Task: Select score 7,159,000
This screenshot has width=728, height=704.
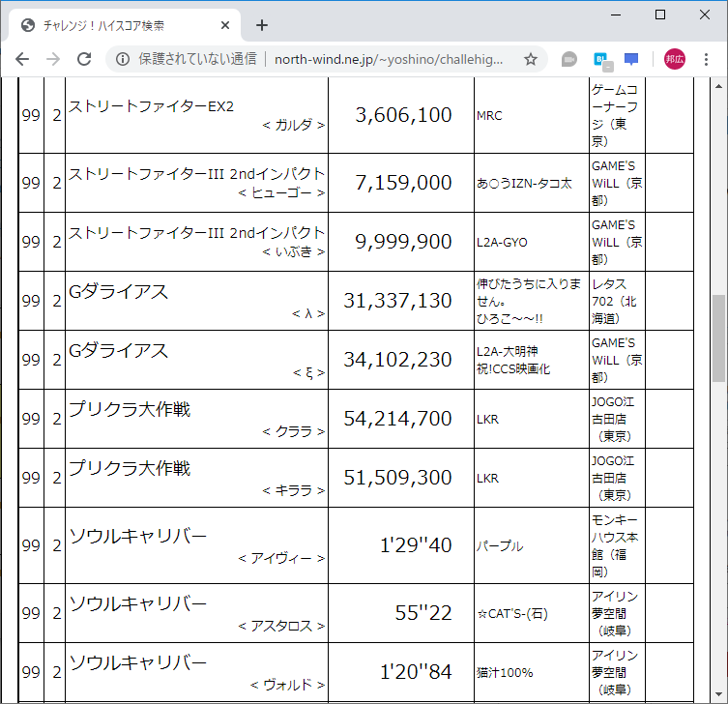Action: (x=403, y=183)
